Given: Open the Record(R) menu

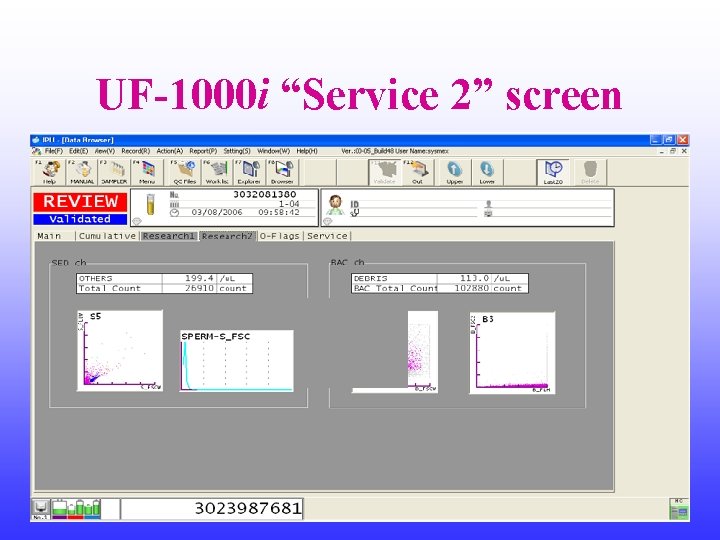Looking at the screenshot, I should click(x=135, y=151).
